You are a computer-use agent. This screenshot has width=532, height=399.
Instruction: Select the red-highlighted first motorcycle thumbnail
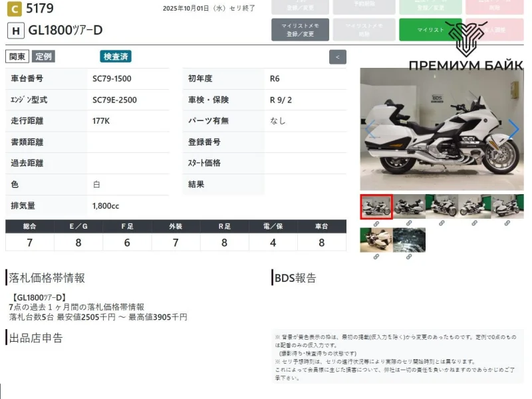click(x=376, y=207)
